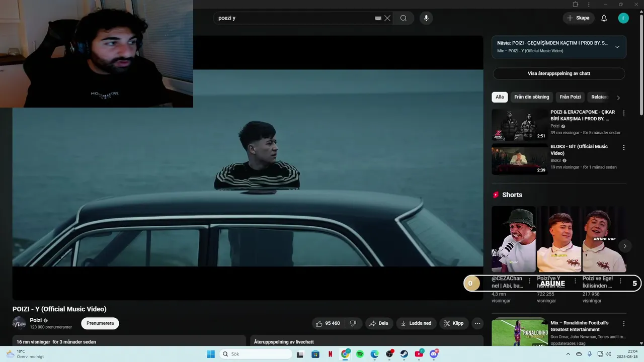The image size is (644, 362).
Task: Click the Klipp button
Action: click(453, 323)
